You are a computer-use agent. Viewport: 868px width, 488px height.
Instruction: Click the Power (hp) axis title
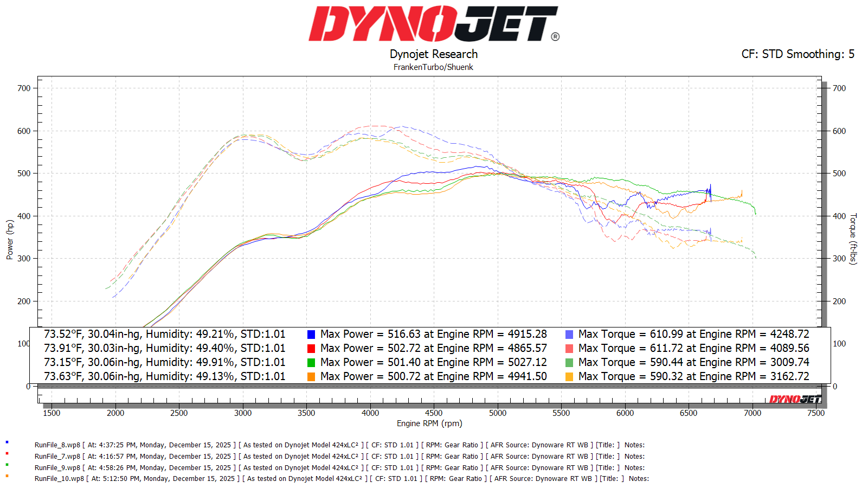(10, 240)
